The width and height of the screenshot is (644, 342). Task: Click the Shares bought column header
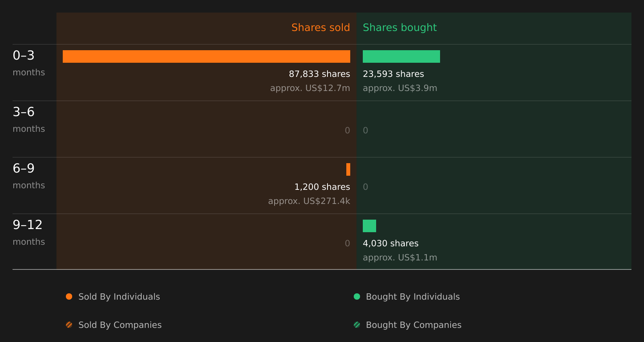point(400,27)
